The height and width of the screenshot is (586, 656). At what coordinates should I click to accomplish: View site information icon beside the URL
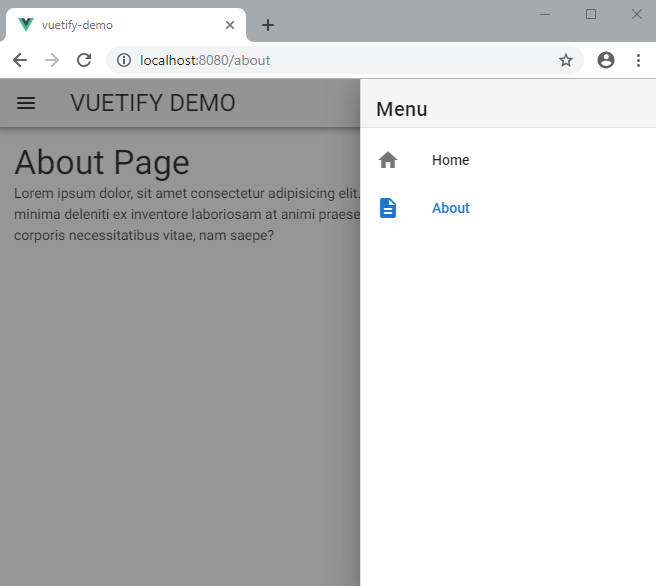124,60
